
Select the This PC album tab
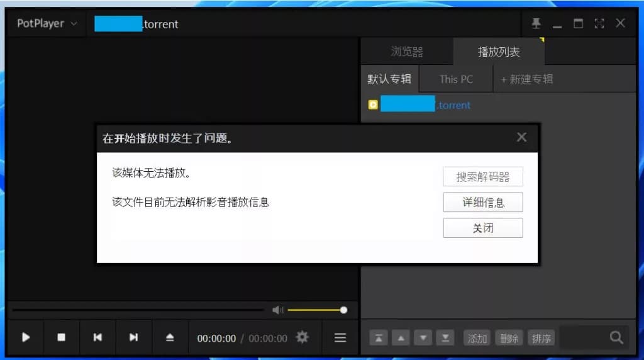pos(456,79)
